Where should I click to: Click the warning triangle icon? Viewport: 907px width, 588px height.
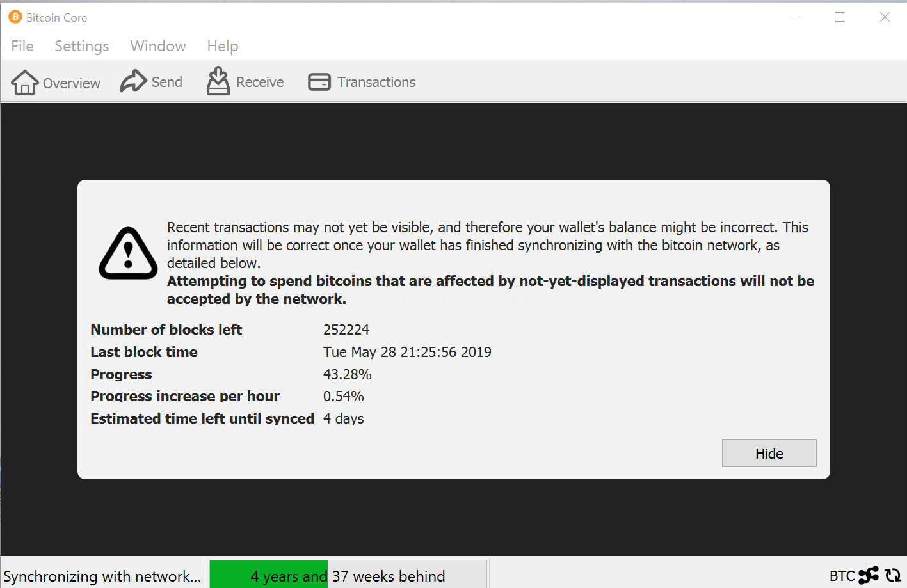pyautogui.click(x=128, y=253)
